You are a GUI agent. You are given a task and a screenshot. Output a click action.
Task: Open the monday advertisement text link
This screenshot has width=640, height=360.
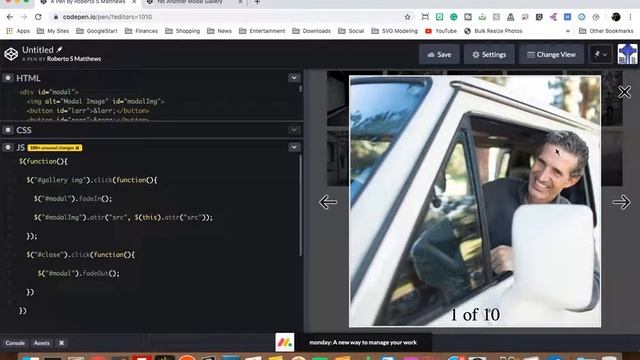363,342
